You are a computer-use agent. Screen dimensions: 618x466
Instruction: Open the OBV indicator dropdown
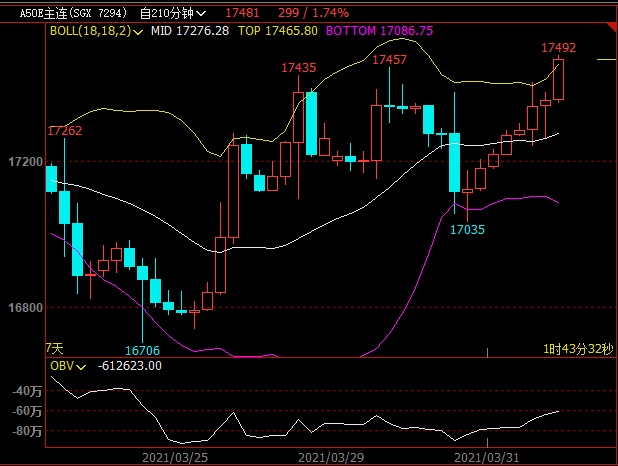[x=68, y=366]
